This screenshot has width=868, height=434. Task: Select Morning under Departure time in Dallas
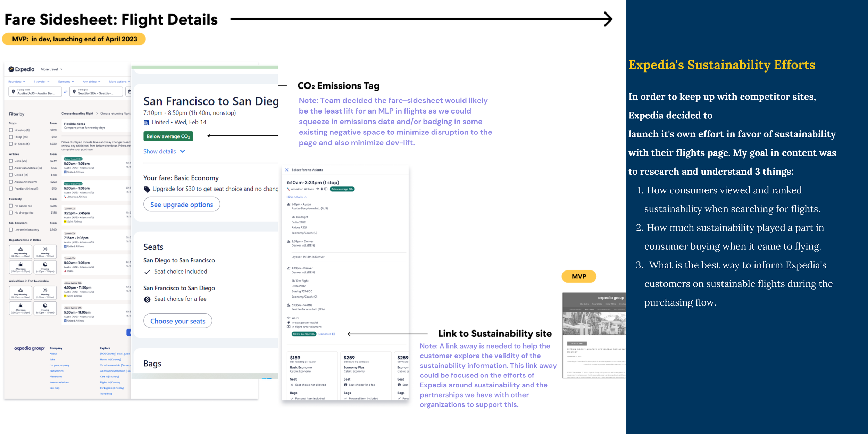tap(45, 252)
